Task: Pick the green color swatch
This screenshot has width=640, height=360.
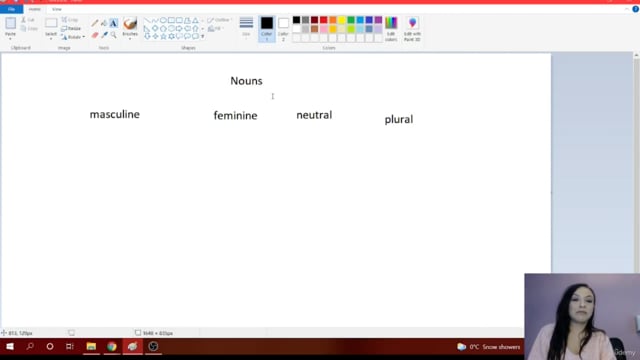Action: (x=351, y=20)
